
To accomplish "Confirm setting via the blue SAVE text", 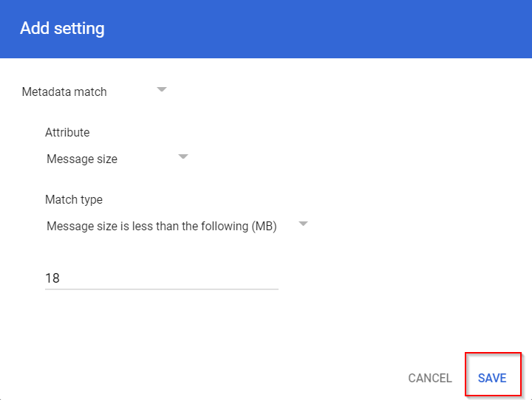I will (x=492, y=378).
